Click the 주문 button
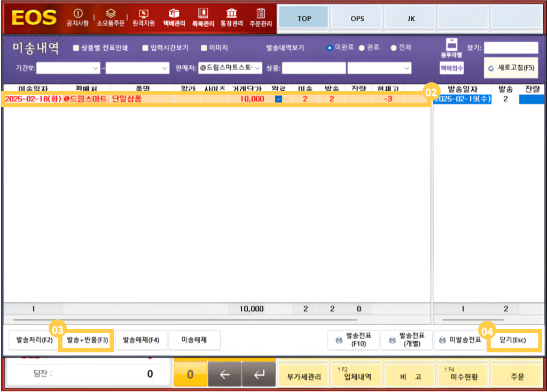This screenshot has height=392, width=547. coord(518,375)
